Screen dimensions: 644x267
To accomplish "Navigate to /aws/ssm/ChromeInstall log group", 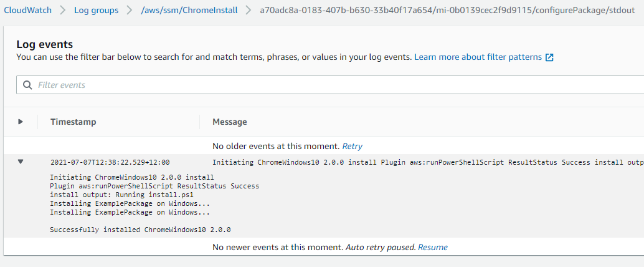I will [x=189, y=10].
